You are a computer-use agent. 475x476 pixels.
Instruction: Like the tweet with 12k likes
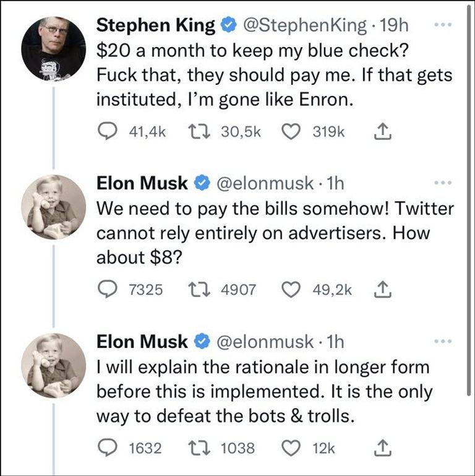[291, 448]
